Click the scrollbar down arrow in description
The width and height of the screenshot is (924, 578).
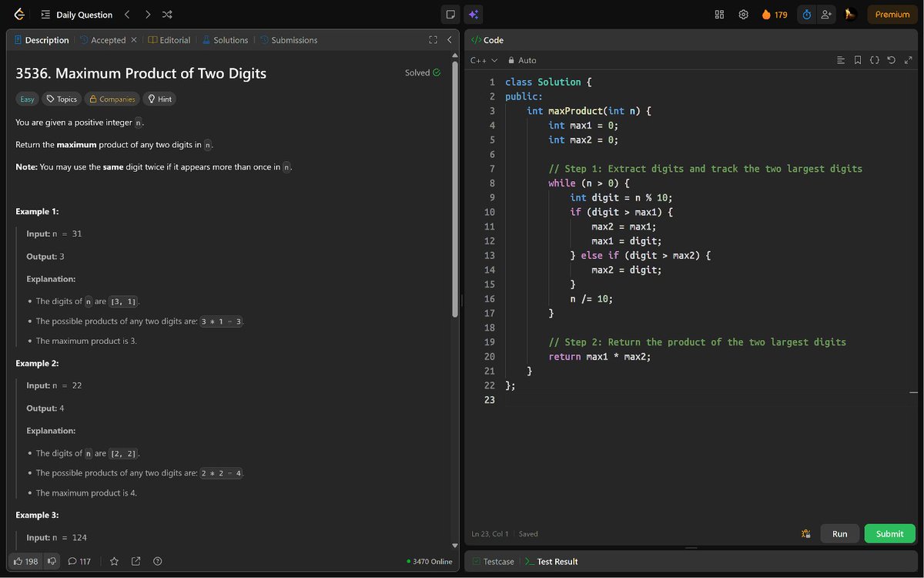tap(455, 547)
